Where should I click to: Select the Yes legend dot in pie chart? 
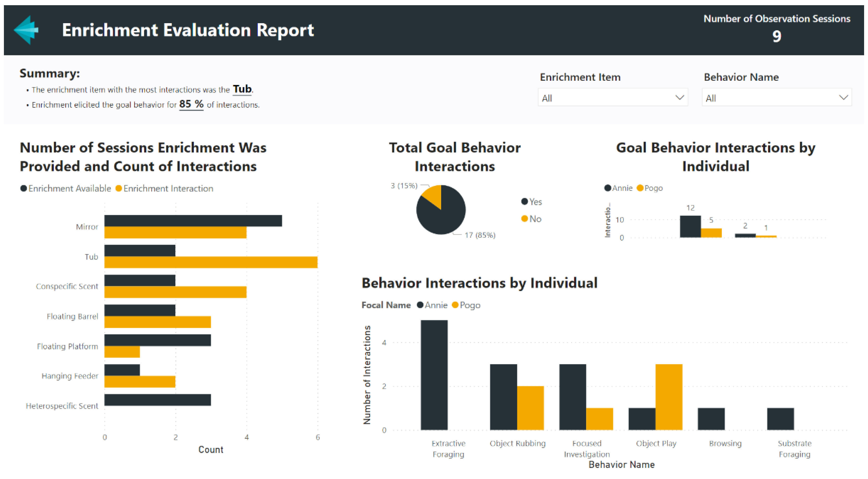click(x=524, y=202)
